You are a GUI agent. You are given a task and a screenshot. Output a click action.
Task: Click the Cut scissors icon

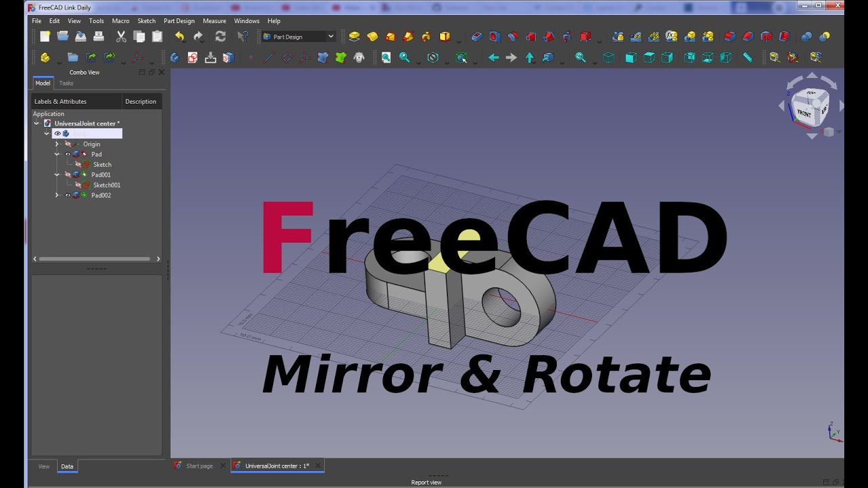click(121, 37)
